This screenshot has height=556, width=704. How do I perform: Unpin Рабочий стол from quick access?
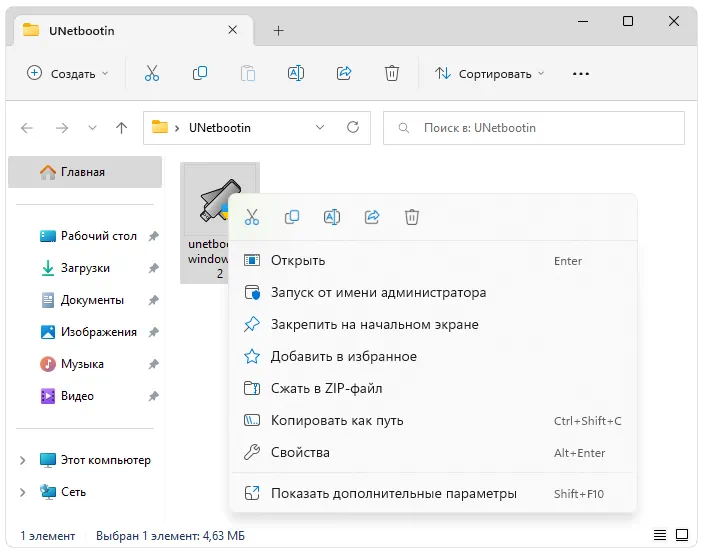click(x=154, y=236)
